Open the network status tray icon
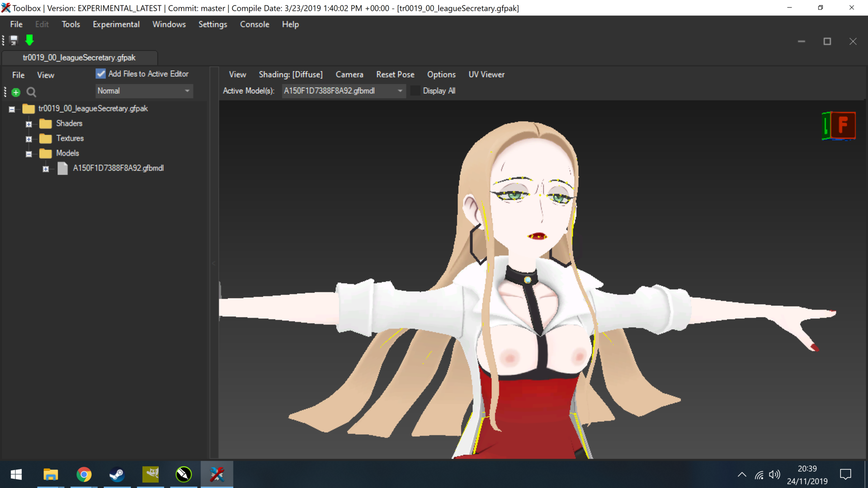Screen dimensions: 868x488 pos(759,474)
